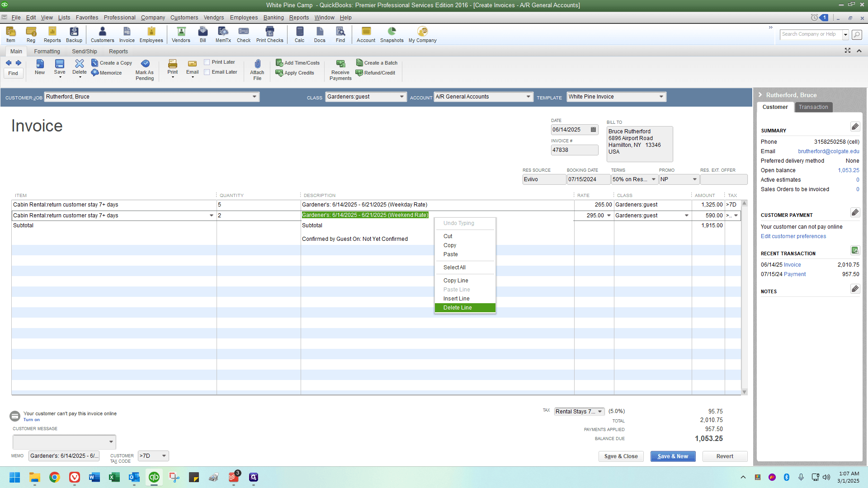Click the Save & New button
This screenshot has width=868, height=488.
pyautogui.click(x=673, y=456)
